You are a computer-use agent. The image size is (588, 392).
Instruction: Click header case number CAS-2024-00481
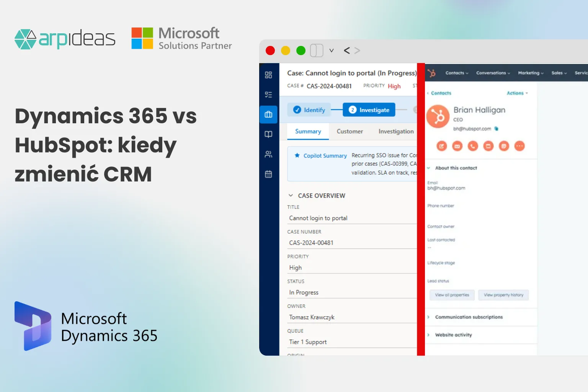(329, 86)
